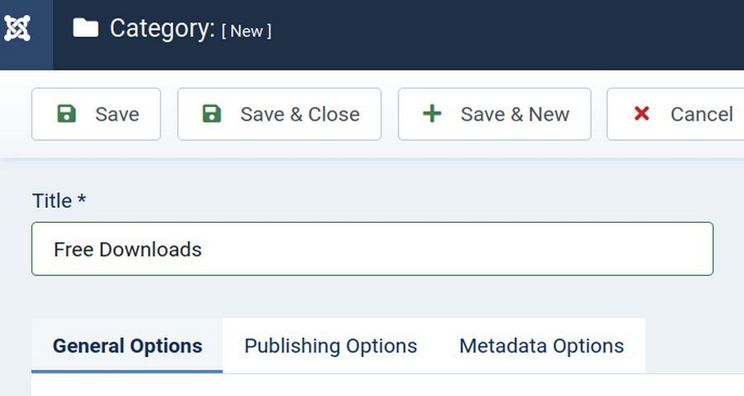Click the floppy disk icon on Save & Close
The width and height of the screenshot is (744, 396).
(212, 114)
